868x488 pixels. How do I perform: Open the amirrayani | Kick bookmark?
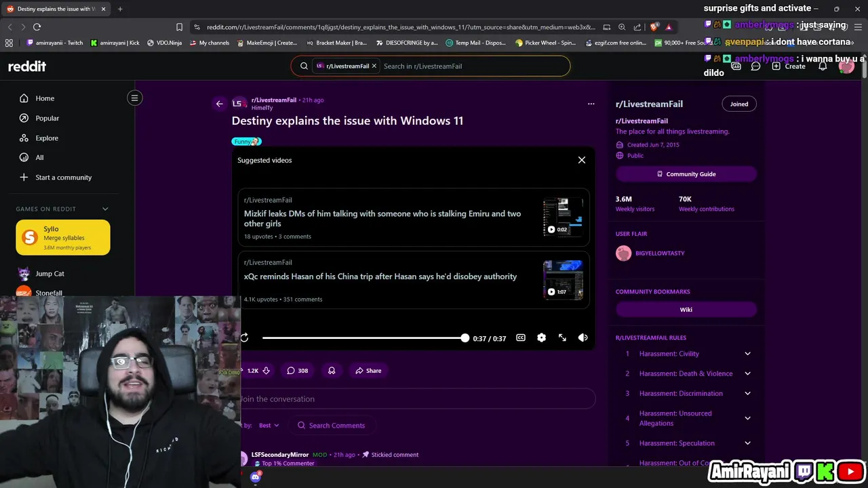[x=115, y=43]
